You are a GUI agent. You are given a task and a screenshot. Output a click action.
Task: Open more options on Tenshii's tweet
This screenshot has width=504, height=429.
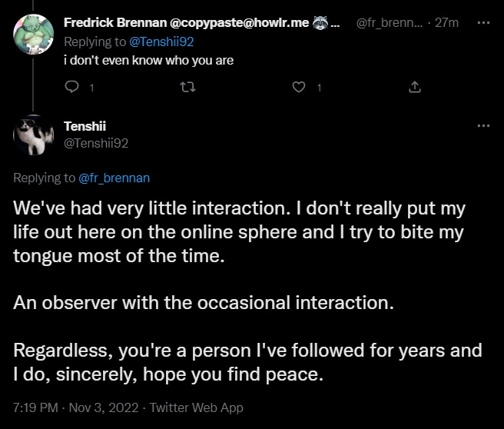(482, 125)
